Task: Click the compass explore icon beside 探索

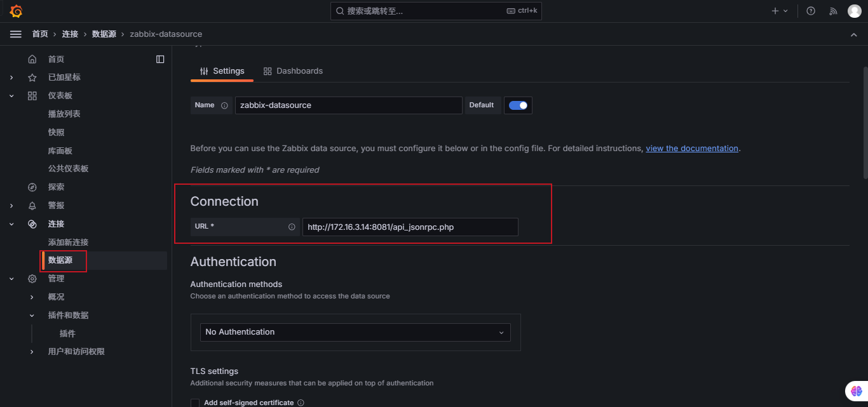Action: [32, 187]
